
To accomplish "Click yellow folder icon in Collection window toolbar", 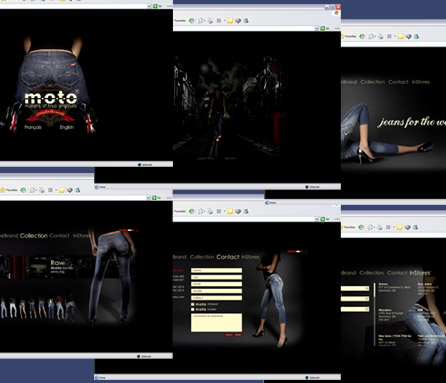I will click(62, 190).
